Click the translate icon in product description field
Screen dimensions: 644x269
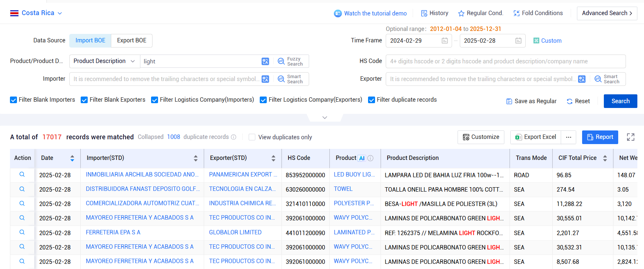pyautogui.click(x=265, y=61)
